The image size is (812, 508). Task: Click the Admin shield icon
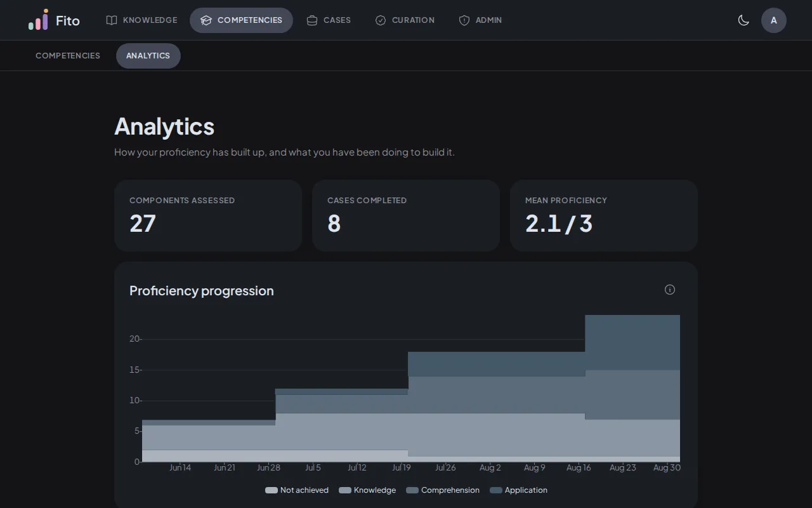pos(464,20)
